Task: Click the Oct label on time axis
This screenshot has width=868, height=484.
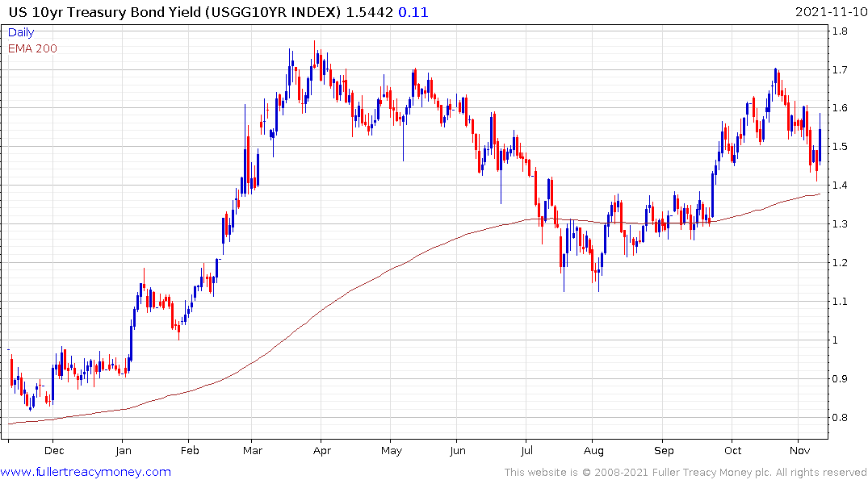Action: [x=733, y=450]
